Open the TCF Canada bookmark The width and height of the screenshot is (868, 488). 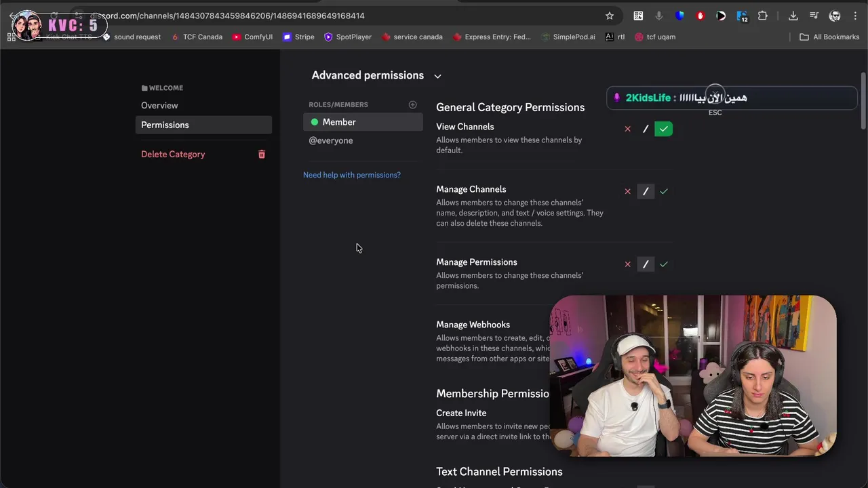197,37
